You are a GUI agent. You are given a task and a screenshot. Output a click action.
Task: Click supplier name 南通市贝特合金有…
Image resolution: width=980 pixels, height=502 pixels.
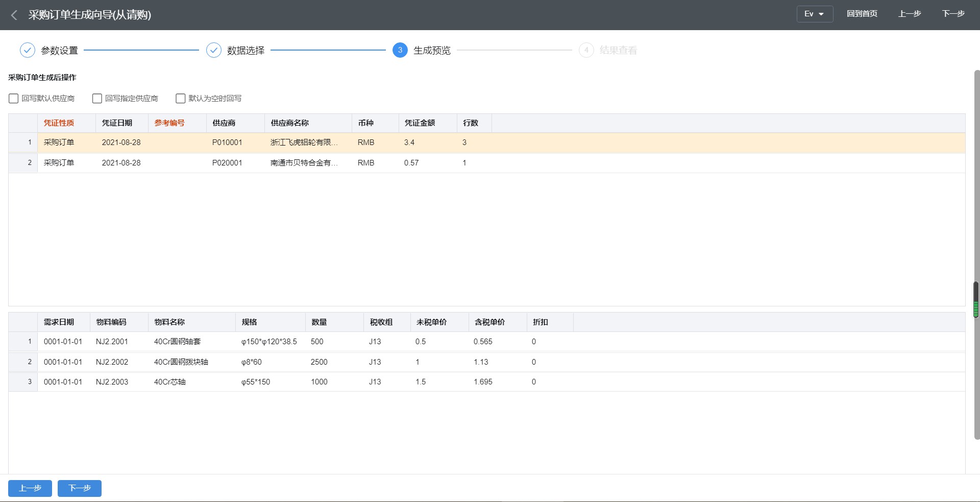click(304, 163)
